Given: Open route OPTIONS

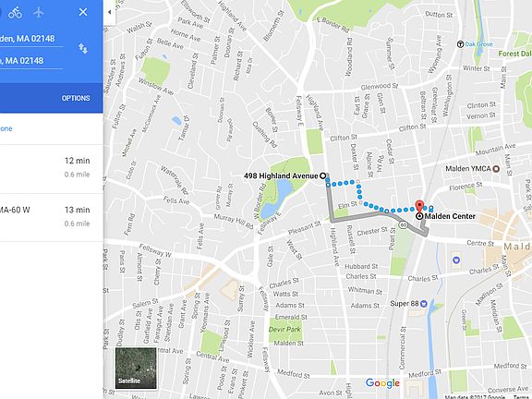Looking at the screenshot, I should [76, 98].
